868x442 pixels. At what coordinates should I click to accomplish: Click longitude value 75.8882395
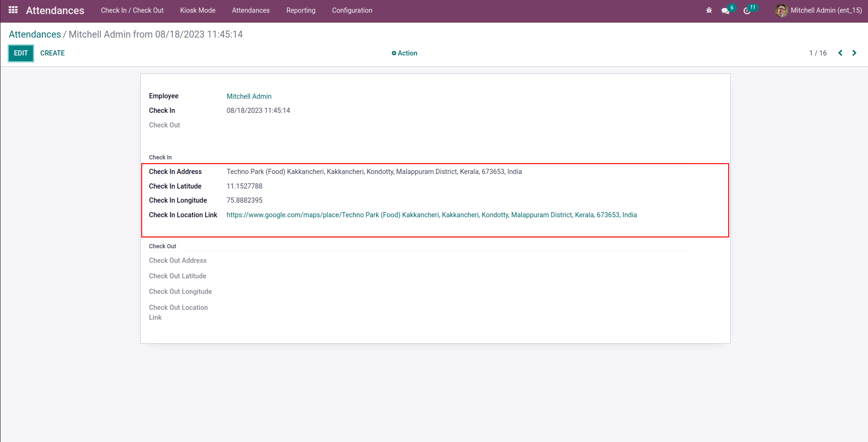[x=245, y=200]
